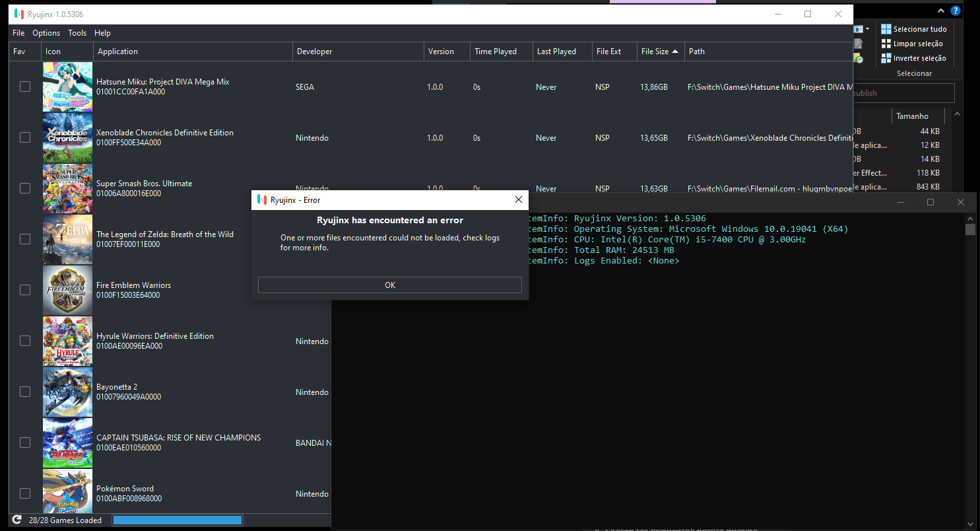980x531 pixels.
Task: Select "CAPTAIN TSUBASA: RISE OF NEW CHAMPIONS" title
Action: (178, 438)
